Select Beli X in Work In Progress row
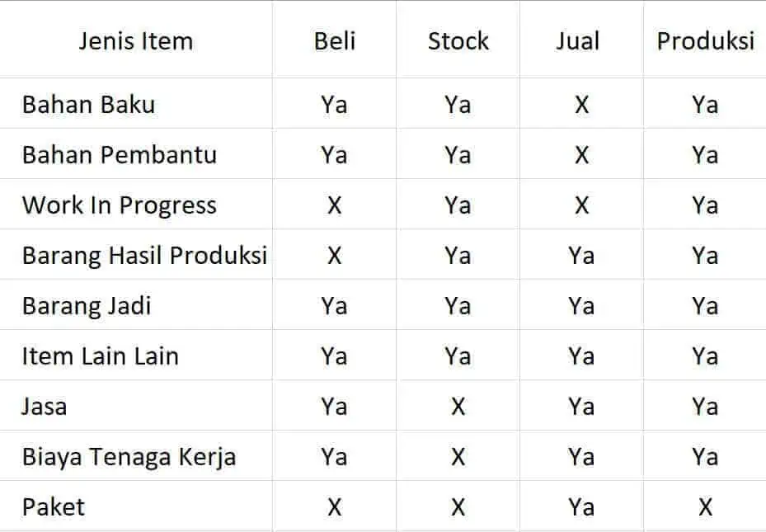The width and height of the screenshot is (766, 532). click(334, 205)
